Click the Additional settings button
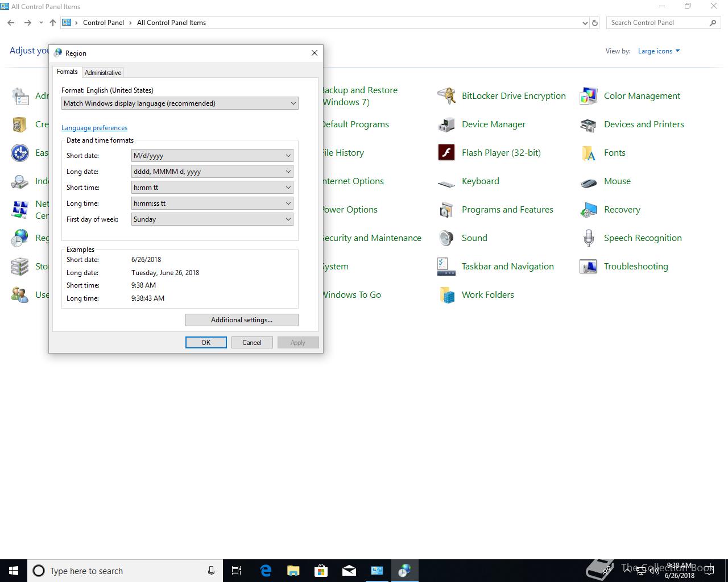Image resolution: width=728 pixels, height=582 pixels. coord(242,320)
